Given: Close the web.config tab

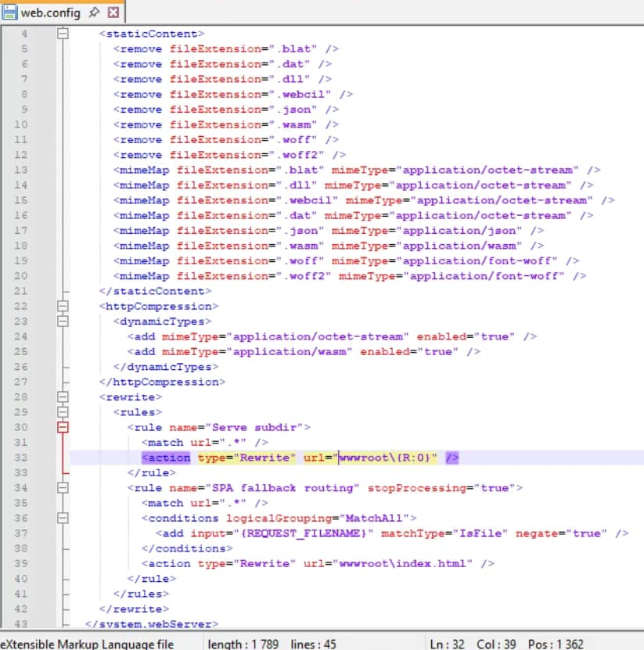Looking at the screenshot, I should tap(113, 13).
